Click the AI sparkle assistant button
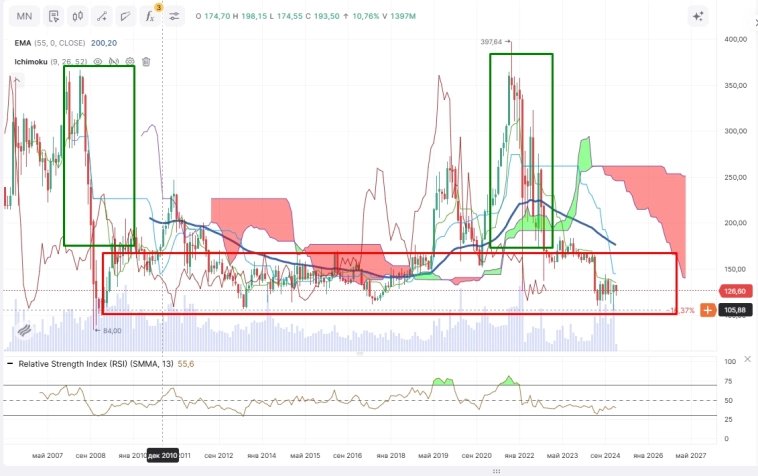The height and width of the screenshot is (476, 758). [698, 16]
